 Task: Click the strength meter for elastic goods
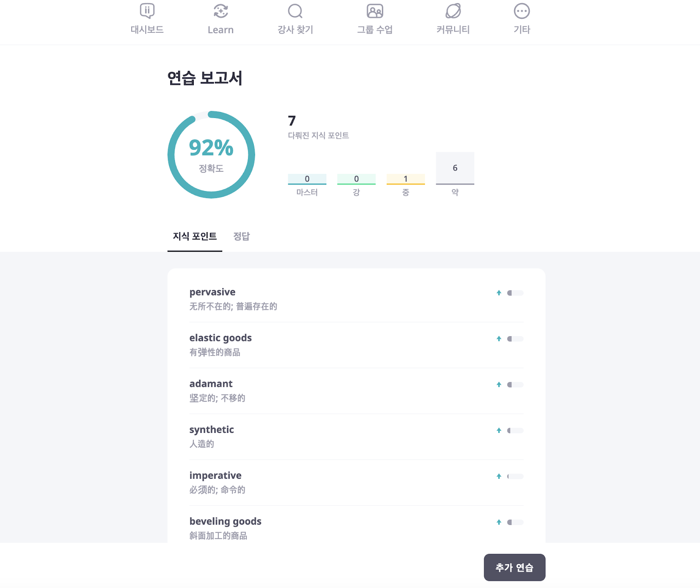tap(515, 339)
